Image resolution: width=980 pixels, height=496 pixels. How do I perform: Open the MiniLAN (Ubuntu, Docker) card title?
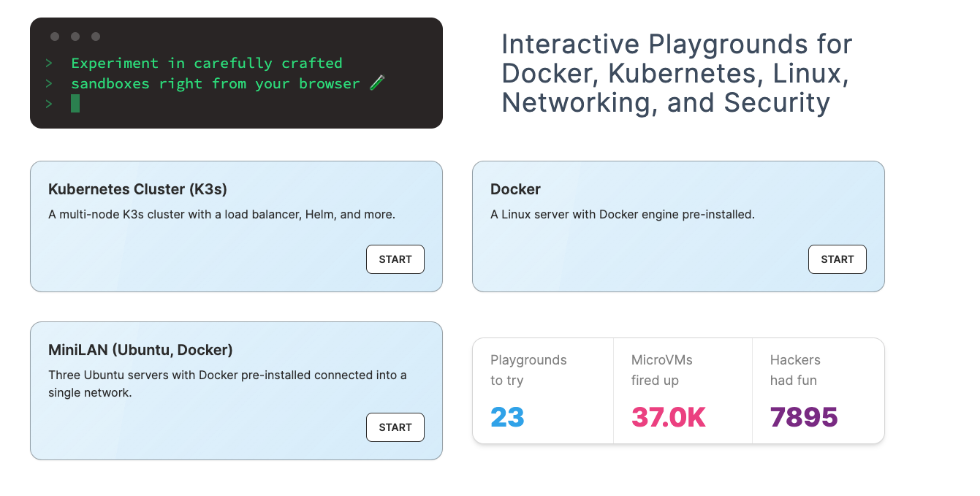pyautogui.click(x=140, y=350)
